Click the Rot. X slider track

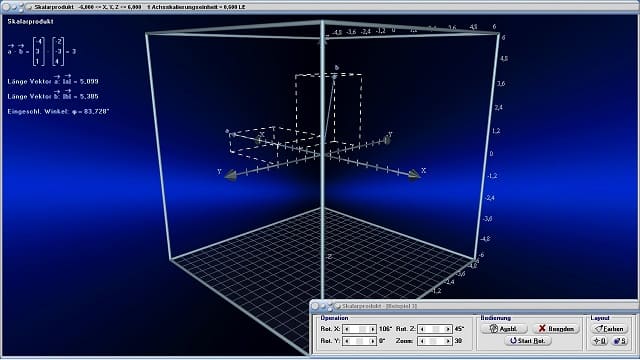tap(360, 329)
